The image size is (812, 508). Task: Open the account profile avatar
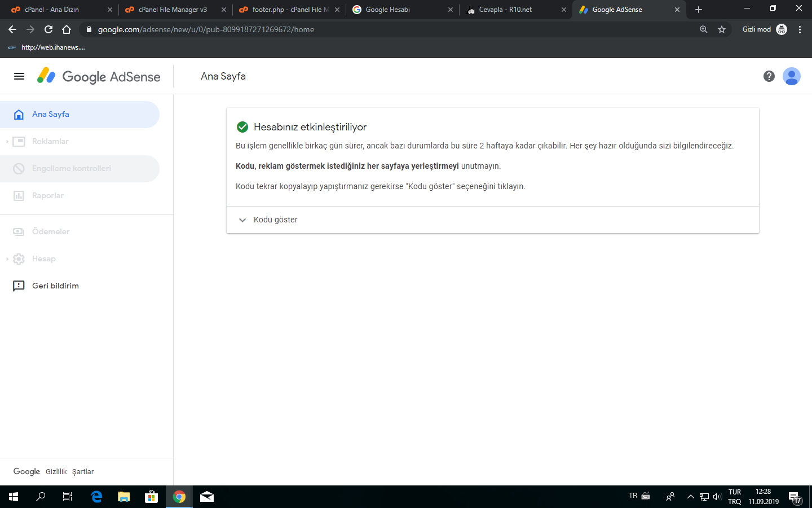tap(791, 76)
